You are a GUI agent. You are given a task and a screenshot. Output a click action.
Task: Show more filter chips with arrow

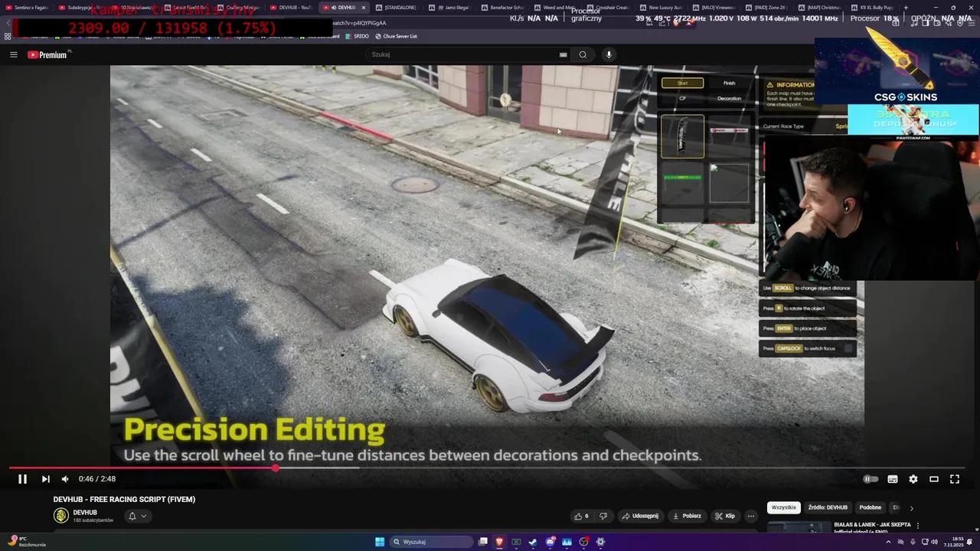[911, 508]
